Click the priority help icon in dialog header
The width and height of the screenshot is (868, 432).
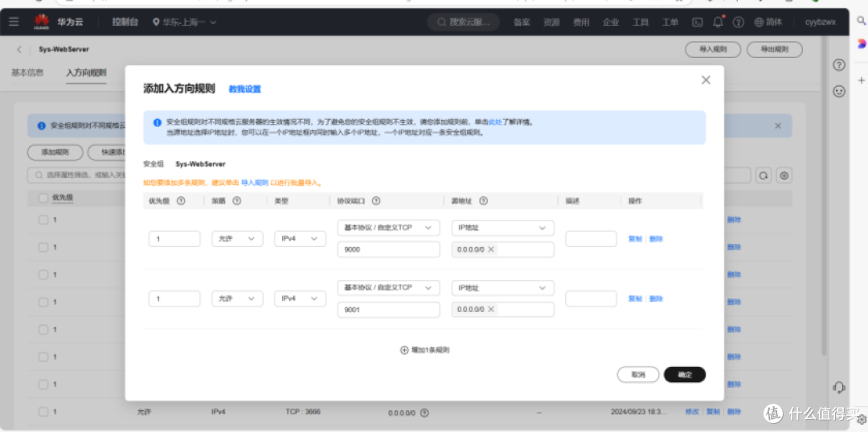pyautogui.click(x=181, y=201)
